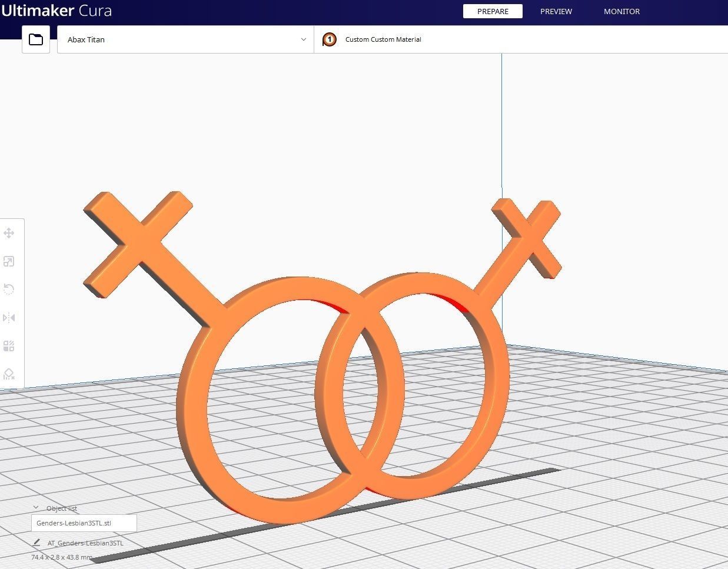The height and width of the screenshot is (569, 728).
Task: Switch to the MONITOR stage tab
Action: pyautogui.click(x=621, y=11)
